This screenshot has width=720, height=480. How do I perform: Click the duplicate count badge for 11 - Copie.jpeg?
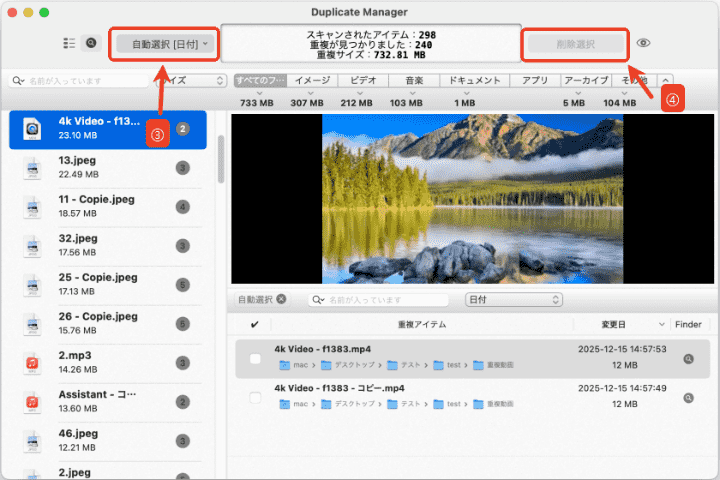182,206
